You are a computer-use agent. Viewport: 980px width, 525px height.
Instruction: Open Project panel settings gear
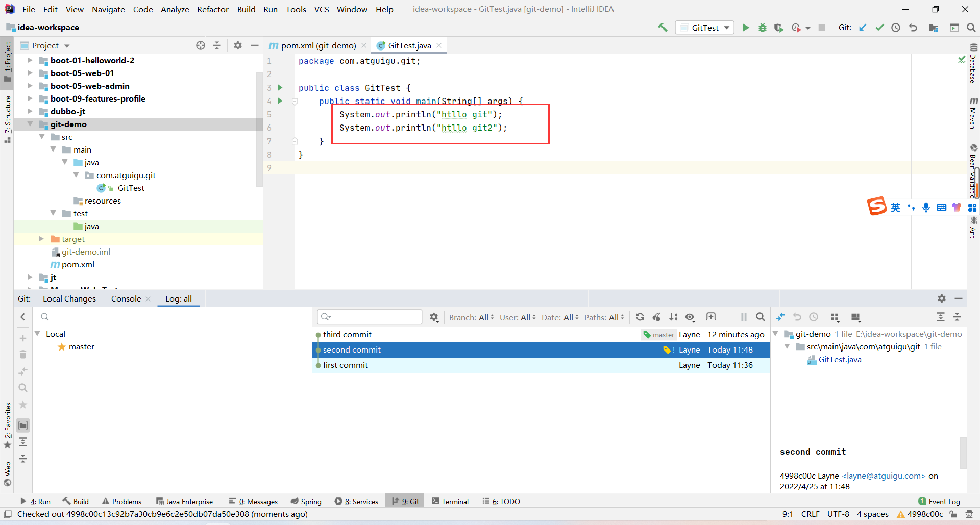[x=238, y=45]
